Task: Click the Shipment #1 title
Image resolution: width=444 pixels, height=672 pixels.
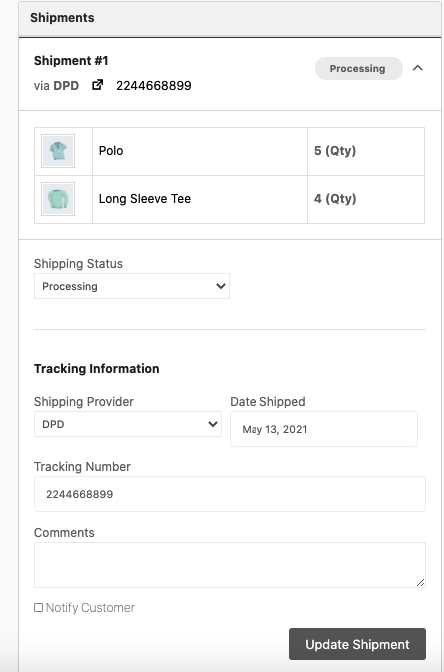Action: coord(71,61)
